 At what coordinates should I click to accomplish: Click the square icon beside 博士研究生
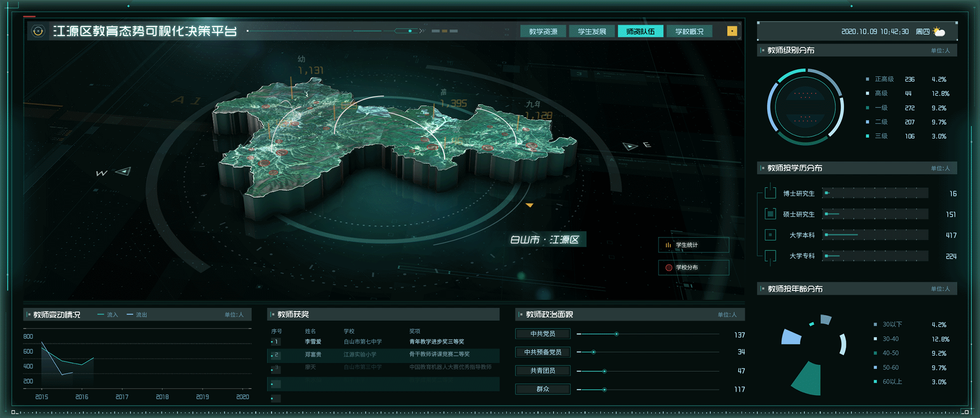coord(770,193)
